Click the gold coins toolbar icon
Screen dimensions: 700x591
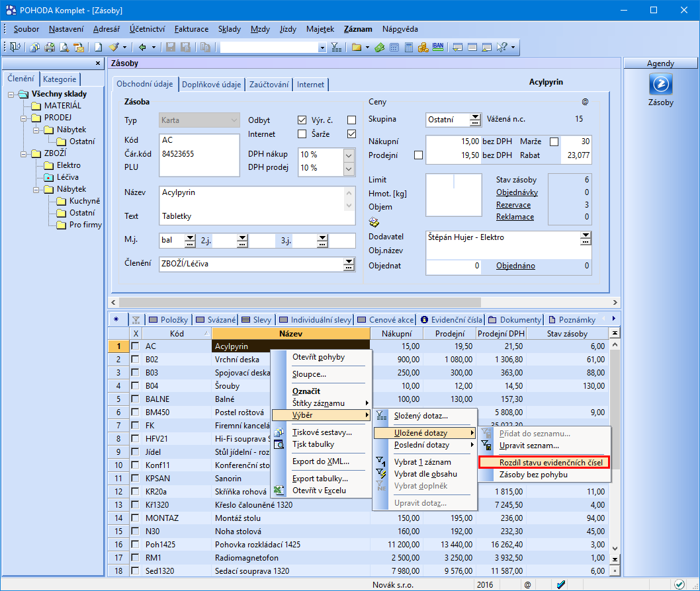(423, 47)
